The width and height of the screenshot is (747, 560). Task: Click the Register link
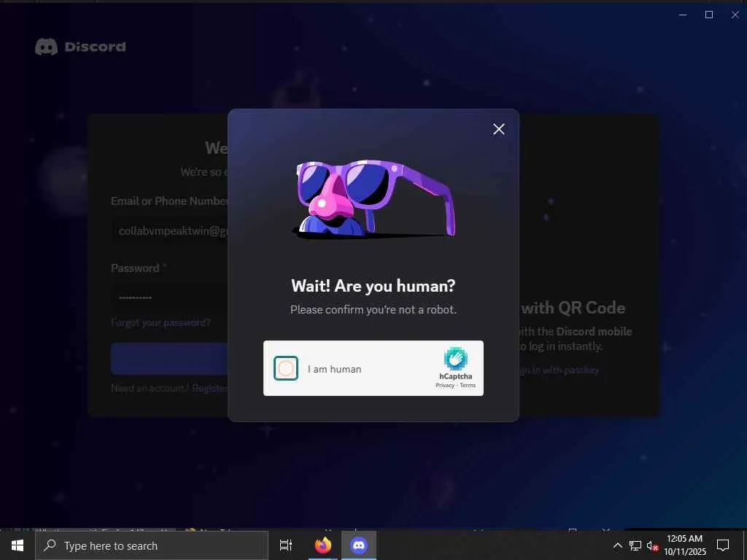(x=209, y=388)
